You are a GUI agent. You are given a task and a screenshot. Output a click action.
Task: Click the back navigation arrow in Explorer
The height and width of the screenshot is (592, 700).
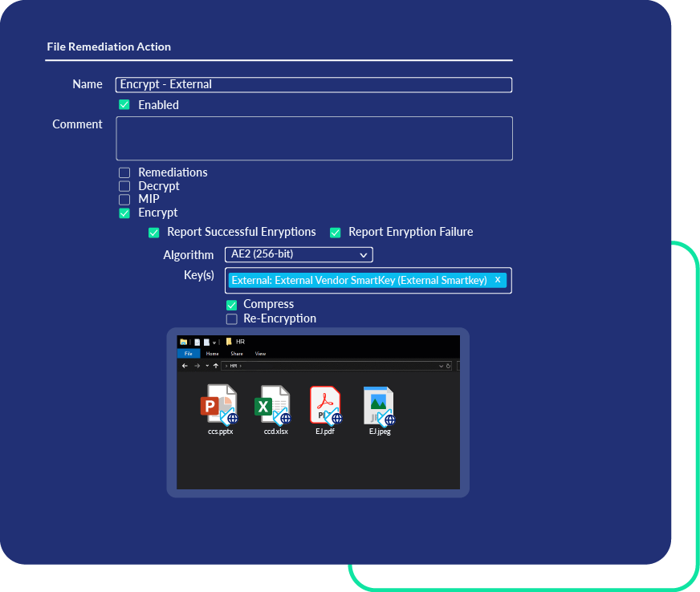pyautogui.click(x=184, y=365)
